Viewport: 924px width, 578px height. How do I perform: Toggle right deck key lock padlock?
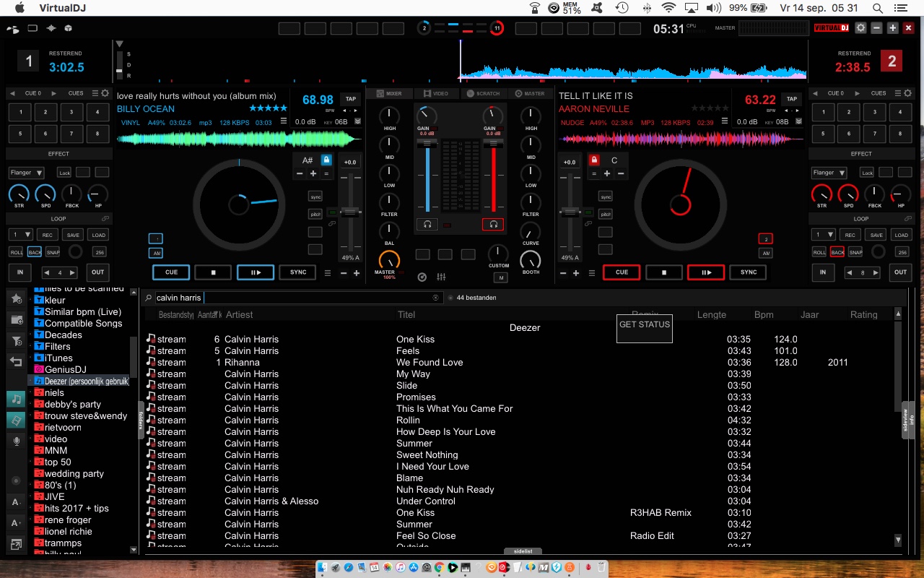tap(594, 160)
